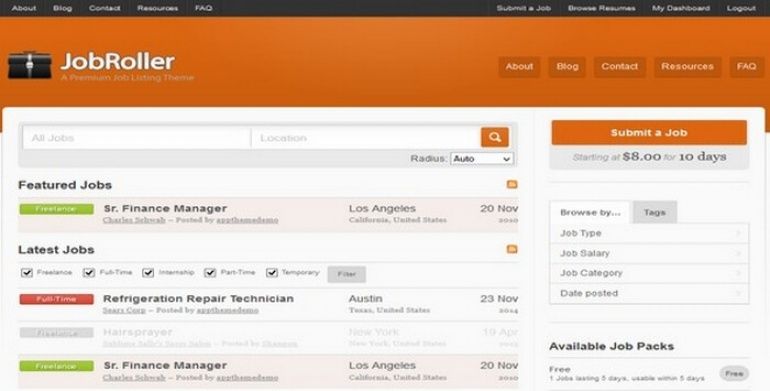Image resolution: width=770 pixels, height=391 pixels.
Task: Click the JobRoller site title
Action: (118, 62)
